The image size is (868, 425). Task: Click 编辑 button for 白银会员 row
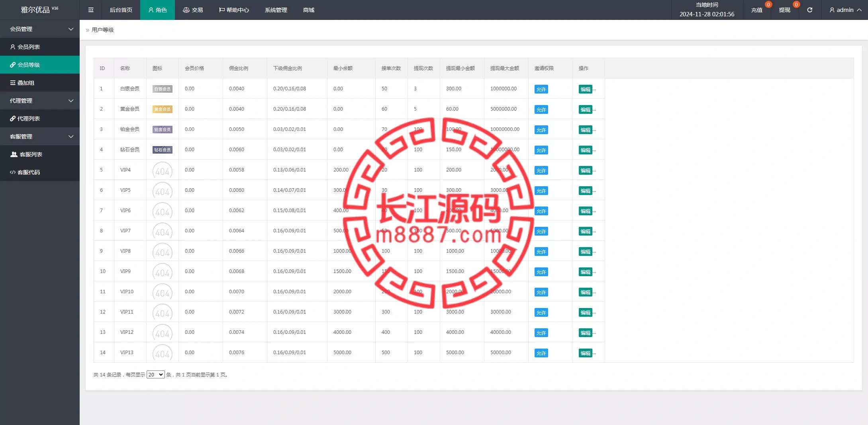tap(585, 89)
